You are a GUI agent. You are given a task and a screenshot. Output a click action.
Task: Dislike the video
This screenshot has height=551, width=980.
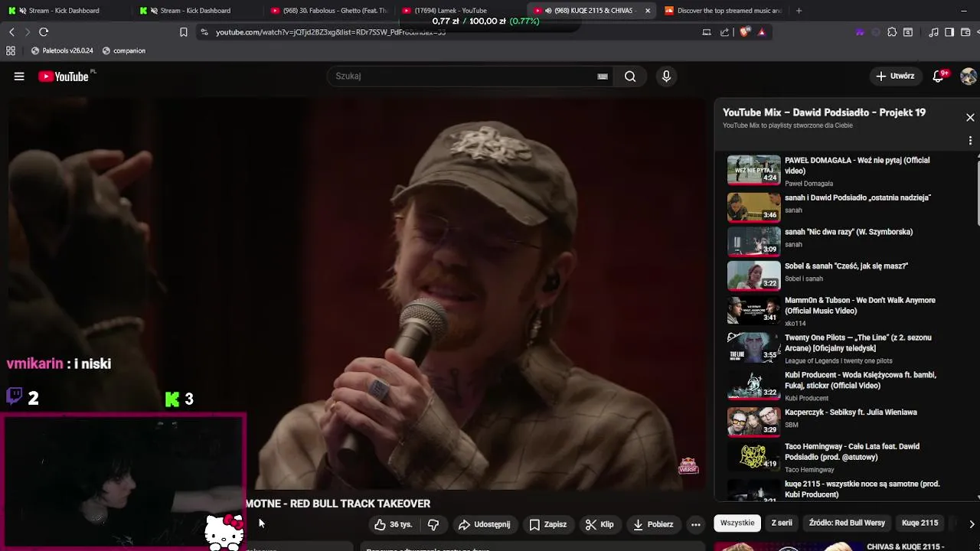tap(433, 524)
